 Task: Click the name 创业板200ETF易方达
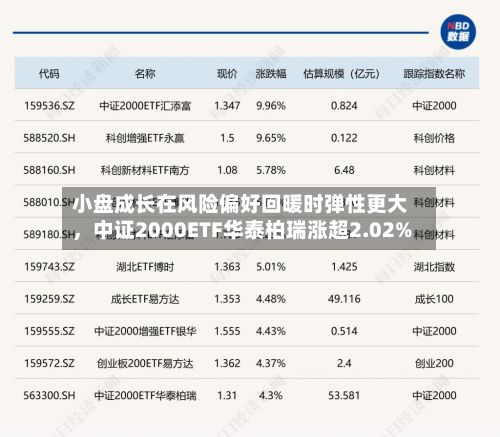click(x=145, y=363)
